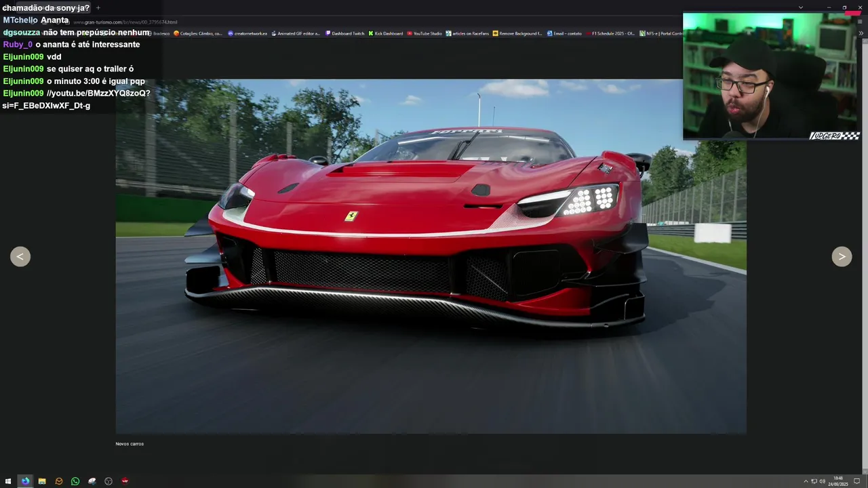868x488 pixels.
Task: Click MTchello's message reading Ananta
Action: pyautogui.click(x=55, y=20)
